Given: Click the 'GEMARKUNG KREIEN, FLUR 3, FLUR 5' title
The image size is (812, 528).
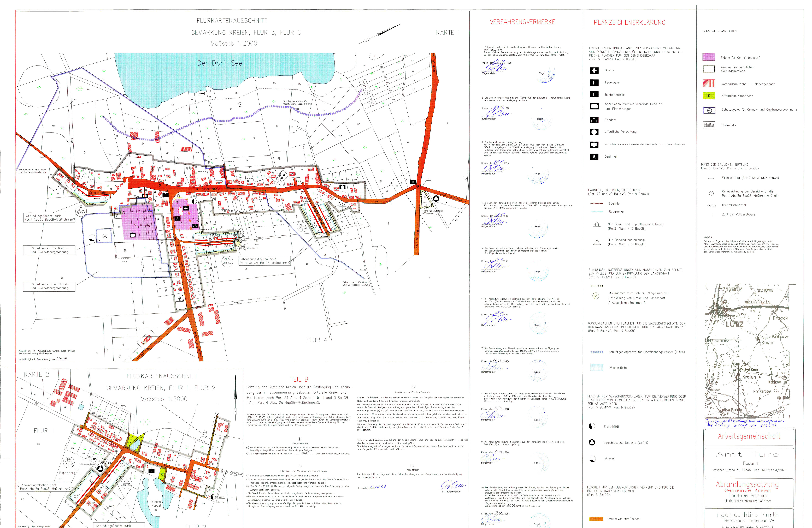Looking at the screenshot, I should click(x=246, y=33).
